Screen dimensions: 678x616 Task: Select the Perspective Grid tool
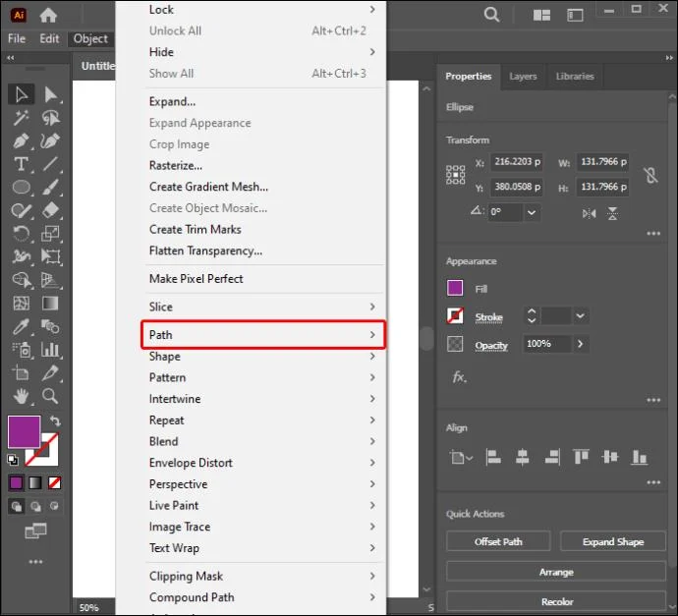[x=50, y=280]
